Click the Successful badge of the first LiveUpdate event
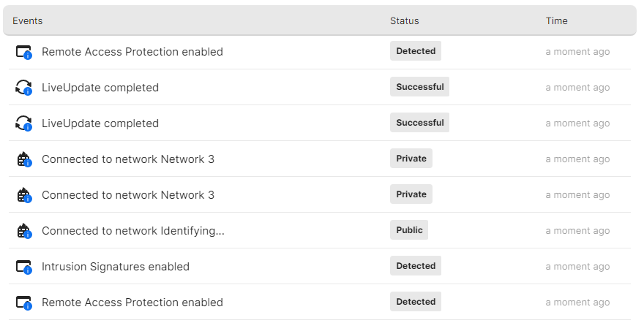 coord(419,87)
